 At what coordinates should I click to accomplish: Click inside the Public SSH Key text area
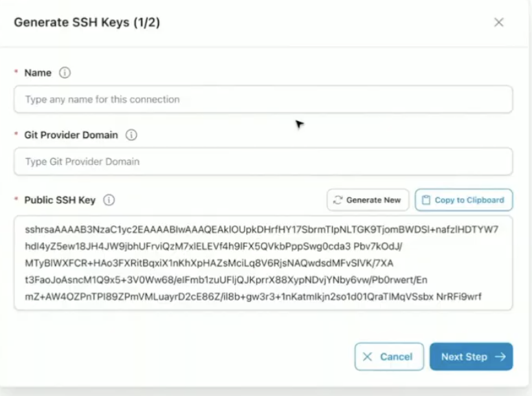[263, 263]
